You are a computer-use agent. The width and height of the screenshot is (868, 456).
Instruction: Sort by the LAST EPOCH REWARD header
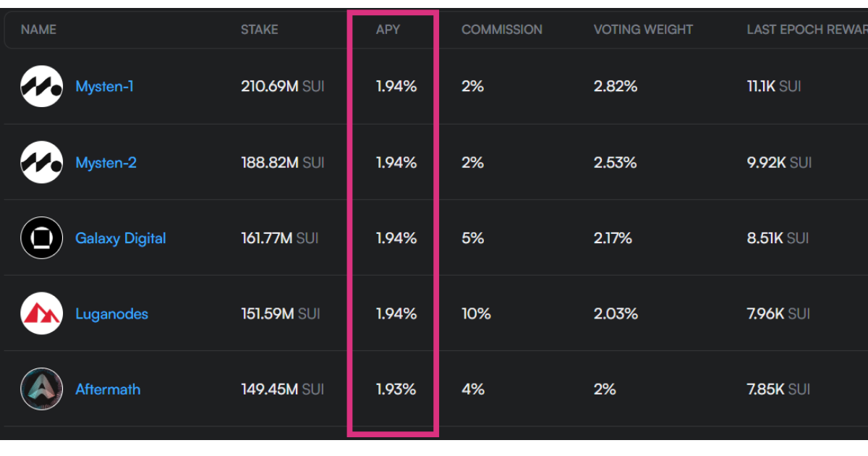tap(806, 30)
